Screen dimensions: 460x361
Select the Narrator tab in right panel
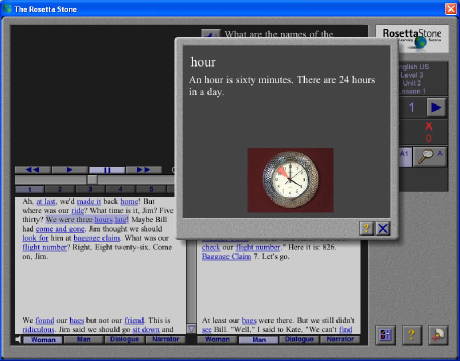340,340
